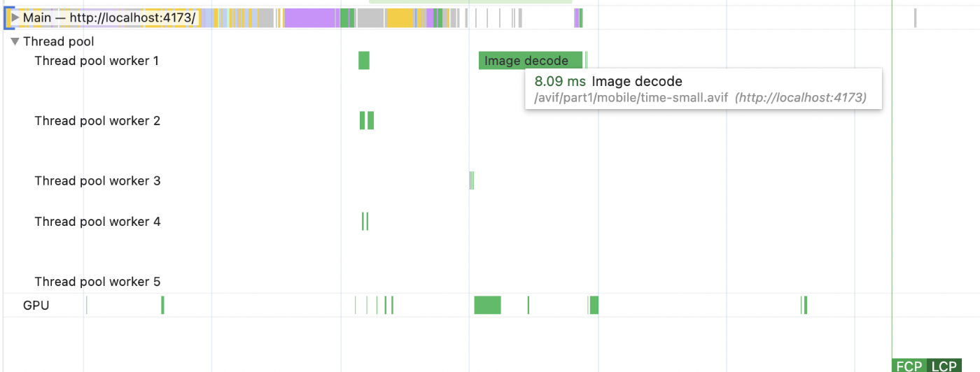This screenshot has width=980, height=372.
Task: Click Thread pool worker 5 track label
Action: point(97,282)
